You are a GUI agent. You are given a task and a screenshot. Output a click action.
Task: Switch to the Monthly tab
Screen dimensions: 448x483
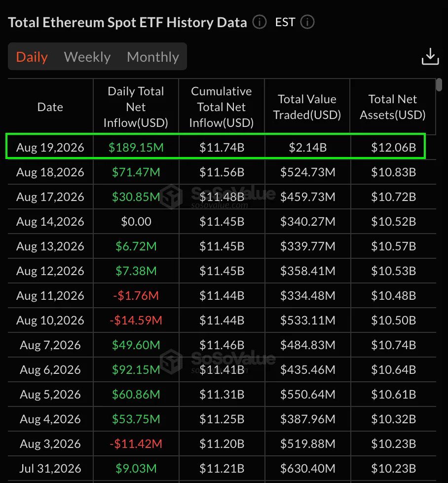tap(153, 57)
